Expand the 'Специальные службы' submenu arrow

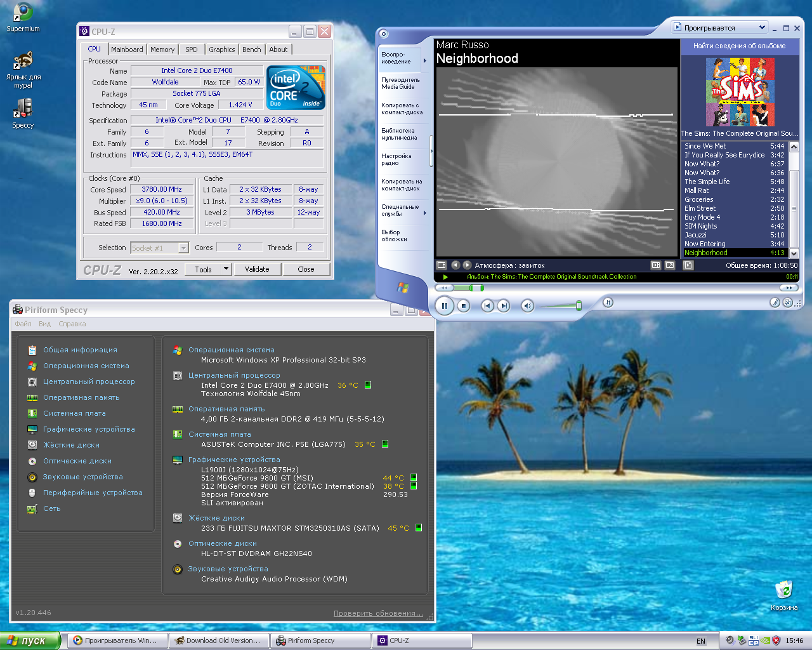(x=425, y=213)
